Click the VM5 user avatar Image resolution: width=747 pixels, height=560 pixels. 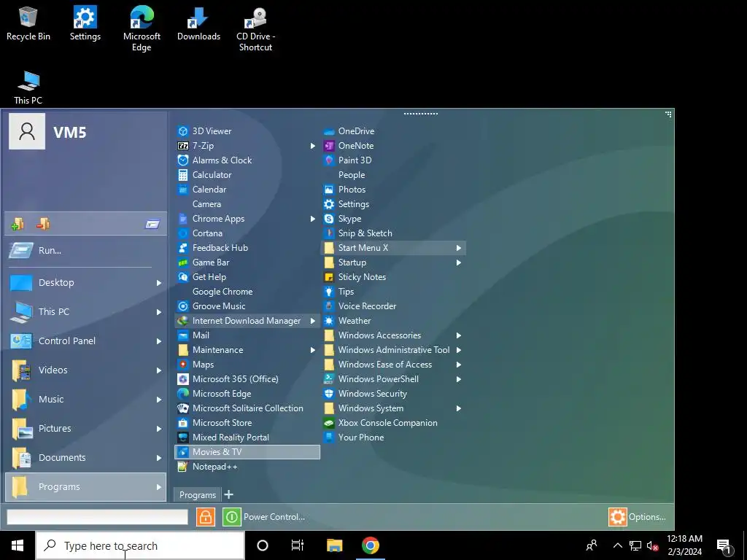[27, 131]
